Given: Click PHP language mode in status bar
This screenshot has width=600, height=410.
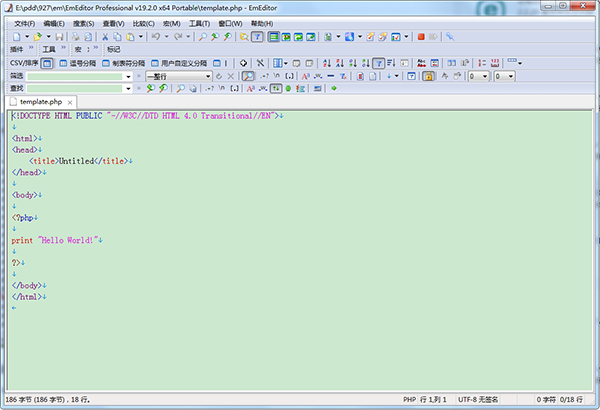Looking at the screenshot, I should [x=409, y=399].
